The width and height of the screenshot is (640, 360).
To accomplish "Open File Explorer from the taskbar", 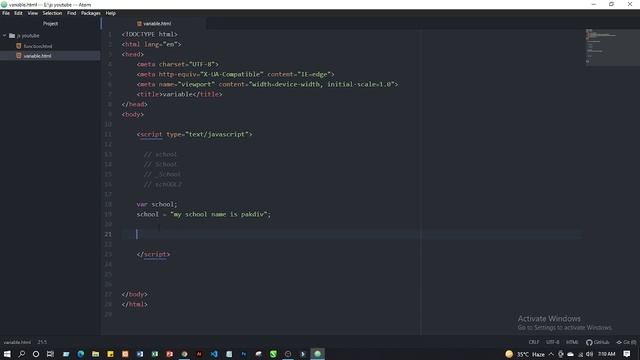I will pos(96,354).
